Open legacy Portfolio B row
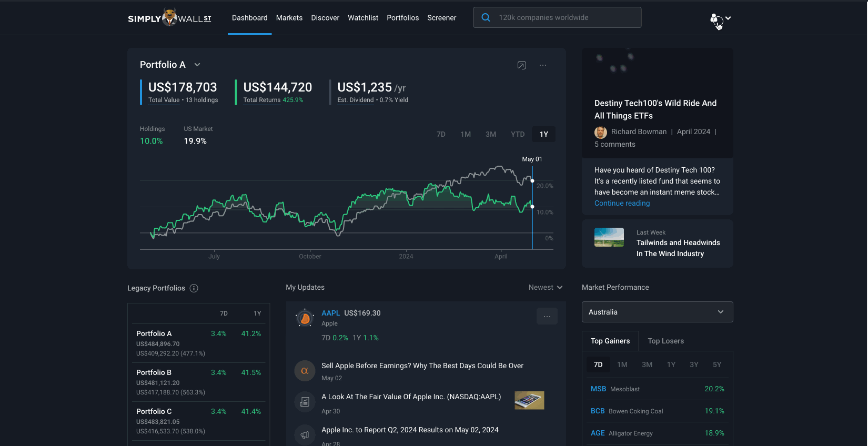 pos(199,382)
